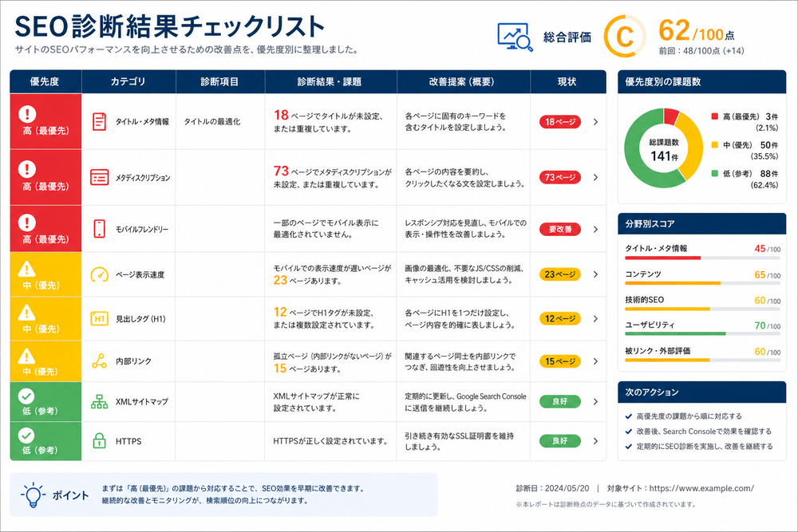The height and width of the screenshot is (532, 798).
Task: Click the green 低（参考）legend swatch
Action: [x=714, y=173]
